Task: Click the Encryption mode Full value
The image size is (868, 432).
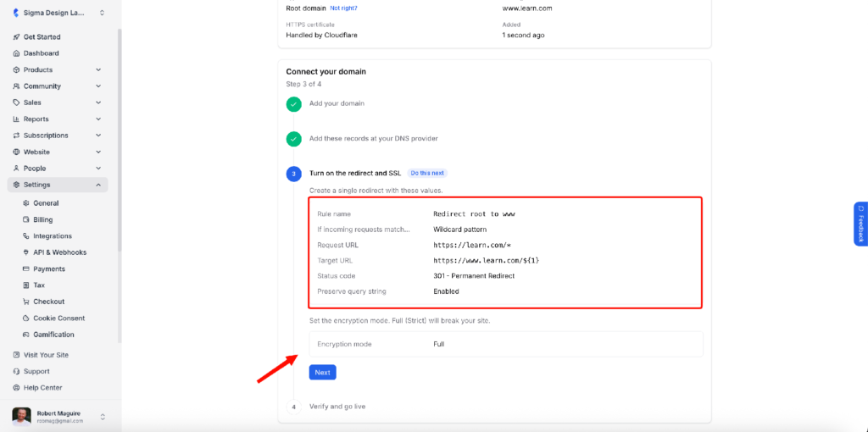Action: point(439,344)
